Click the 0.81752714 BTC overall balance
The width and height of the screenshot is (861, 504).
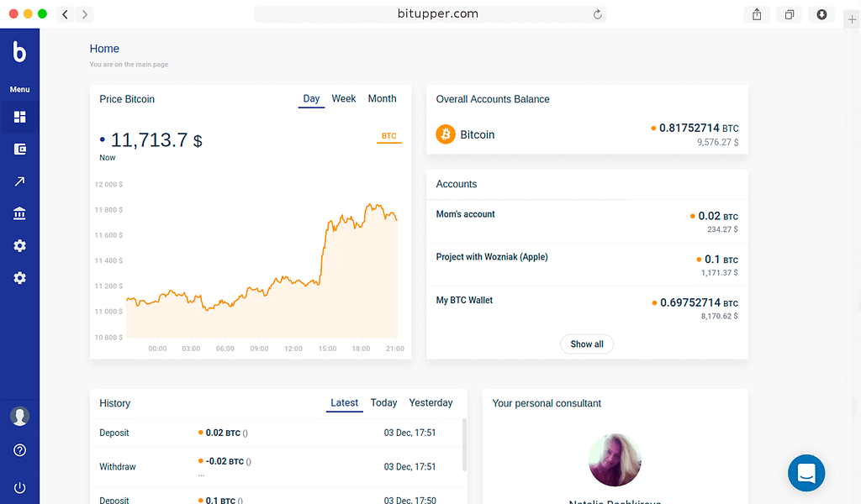(699, 129)
